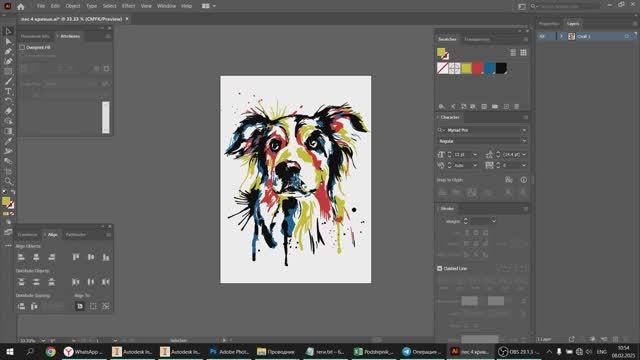Click the layer target circle in Layers panel
640x360 pixels.
coord(627,36)
